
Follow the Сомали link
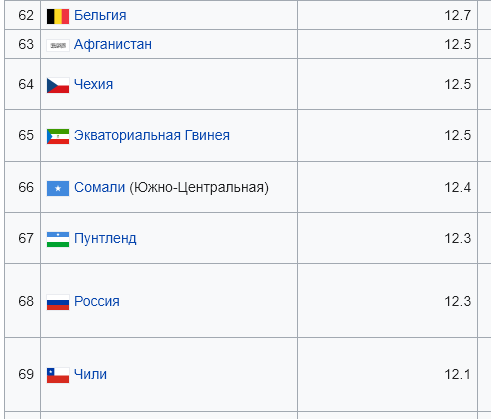point(99,187)
